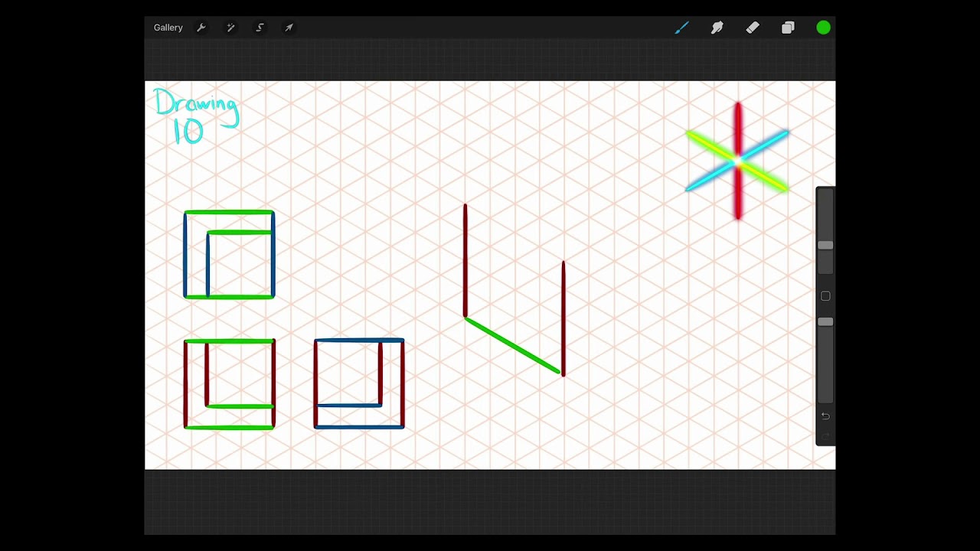Screen dimensions: 980x551
Task: Open the Adjustments magic wand menu
Action: (230, 28)
